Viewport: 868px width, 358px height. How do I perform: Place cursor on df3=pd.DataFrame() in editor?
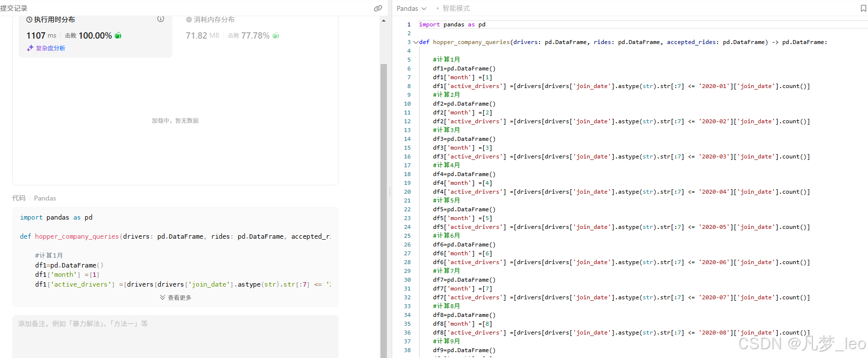pos(464,139)
